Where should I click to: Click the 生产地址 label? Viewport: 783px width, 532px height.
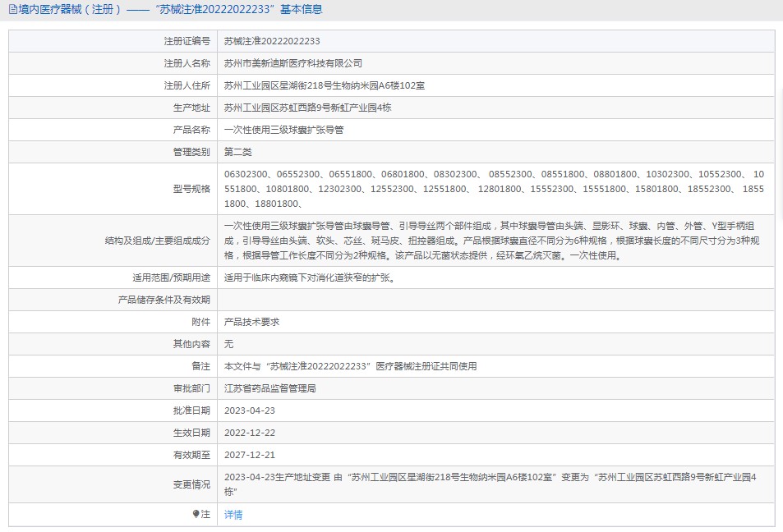(x=191, y=108)
